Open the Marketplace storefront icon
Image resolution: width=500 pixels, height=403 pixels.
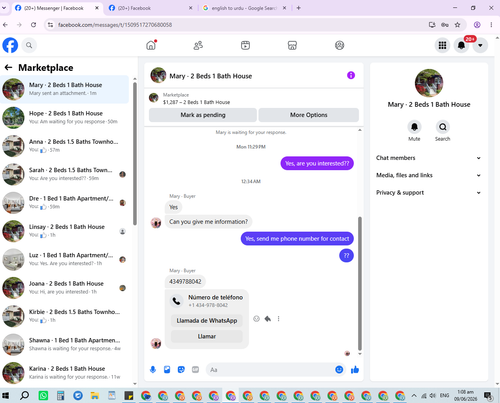click(292, 45)
